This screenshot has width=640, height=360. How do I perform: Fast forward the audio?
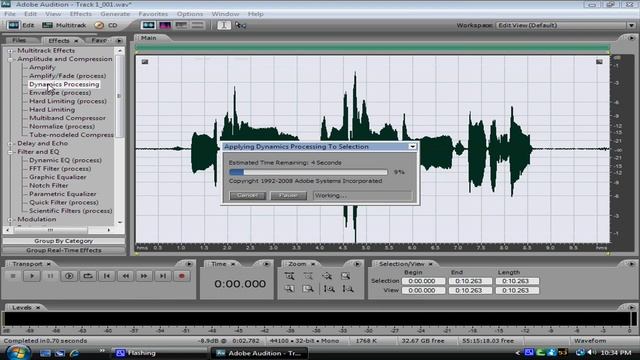tap(144, 276)
